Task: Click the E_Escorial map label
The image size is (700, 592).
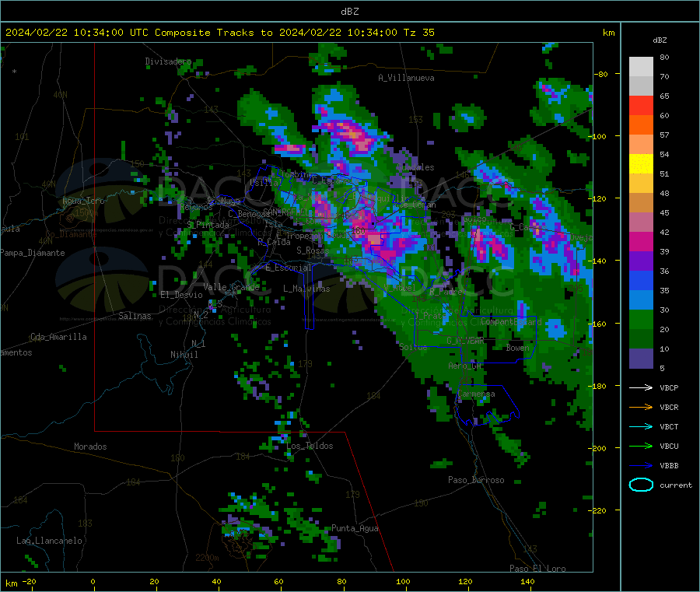Action: coord(289,268)
